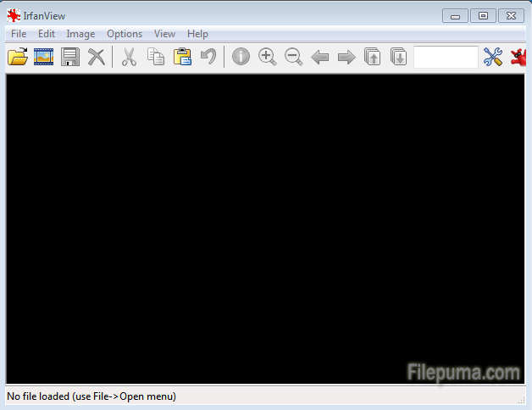
Task: Open the Image menu
Action: [80, 34]
